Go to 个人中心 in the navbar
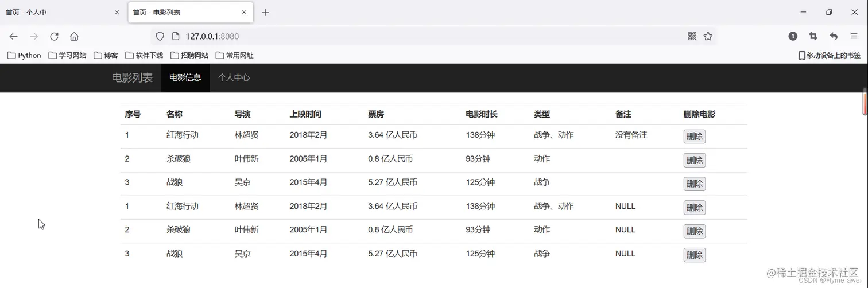Screen dimensions: 868x288 pos(234,78)
